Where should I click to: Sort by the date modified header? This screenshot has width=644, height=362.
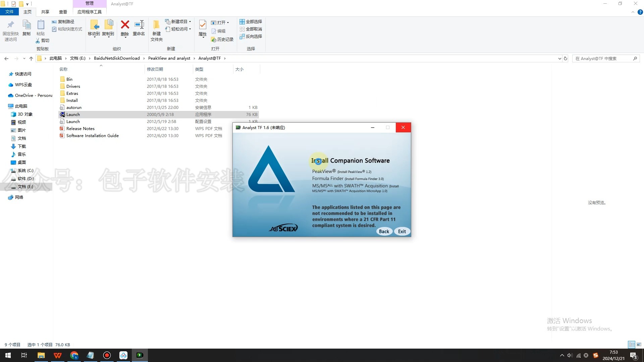(x=169, y=69)
